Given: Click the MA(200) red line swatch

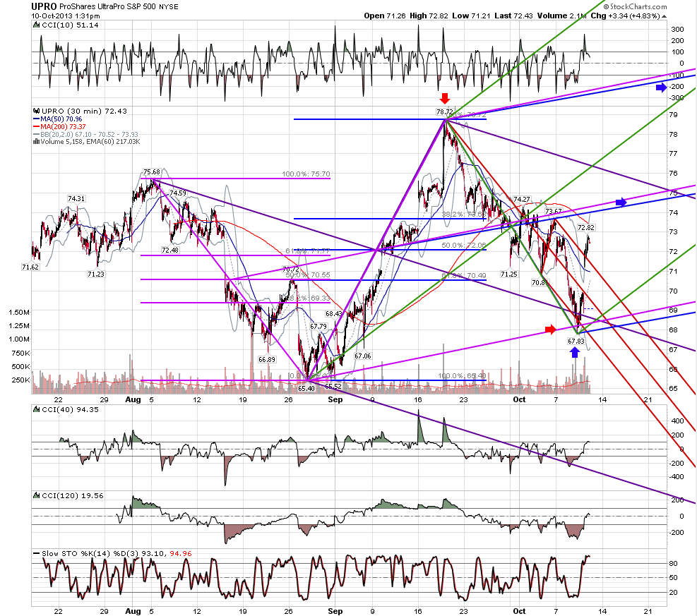Looking at the screenshot, I should tap(37, 127).
